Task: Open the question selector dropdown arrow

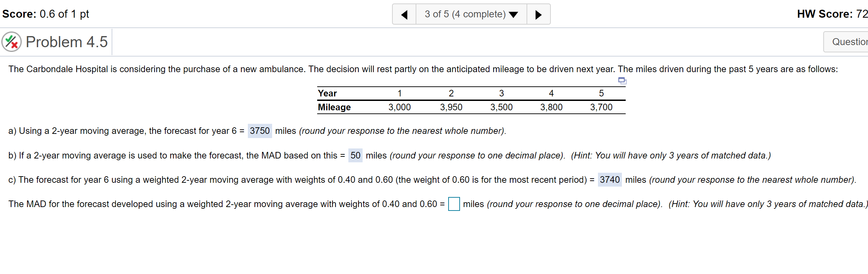Action: pyautogui.click(x=514, y=14)
